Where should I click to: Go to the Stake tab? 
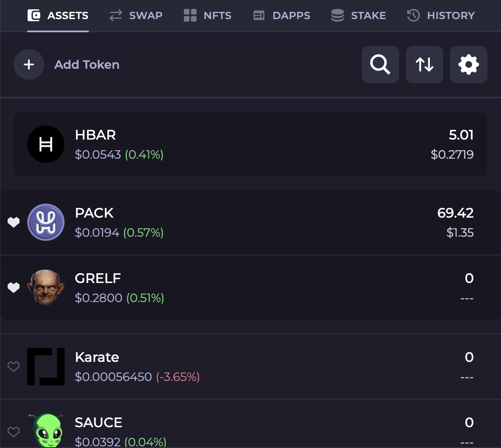(358, 16)
